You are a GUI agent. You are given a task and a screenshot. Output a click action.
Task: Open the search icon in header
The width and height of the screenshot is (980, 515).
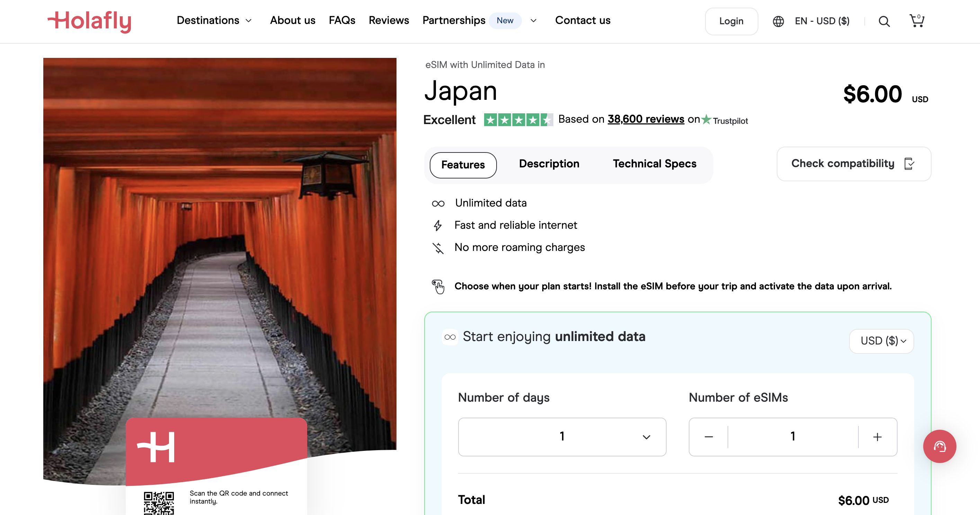[x=884, y=21]
